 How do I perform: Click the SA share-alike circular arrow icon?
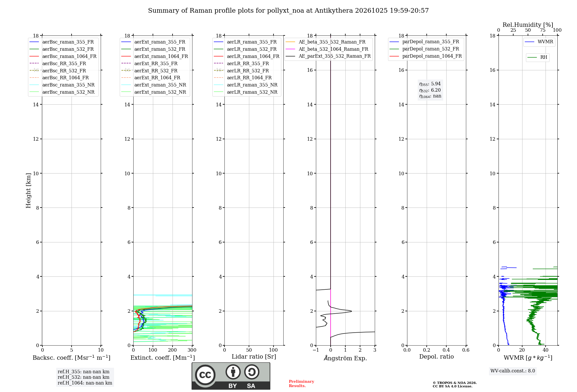point(252,372)
